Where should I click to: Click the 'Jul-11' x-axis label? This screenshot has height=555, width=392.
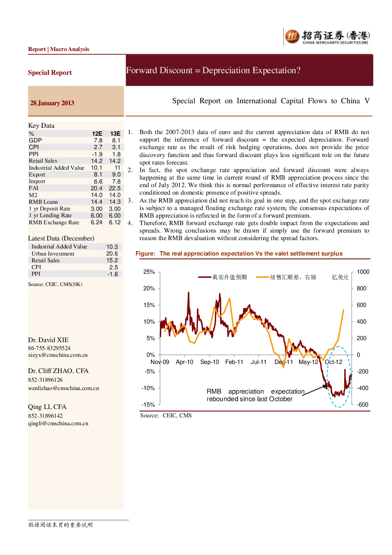(x=258, y=362)
